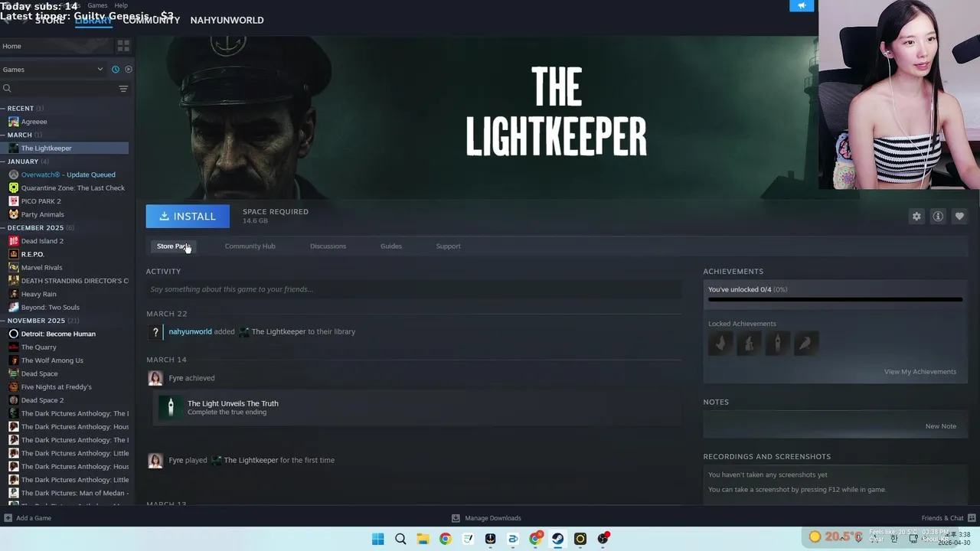This screenshot has width=980, height=551.
Task: Open Steam icon on the taskbar
Action: point(557,539)
